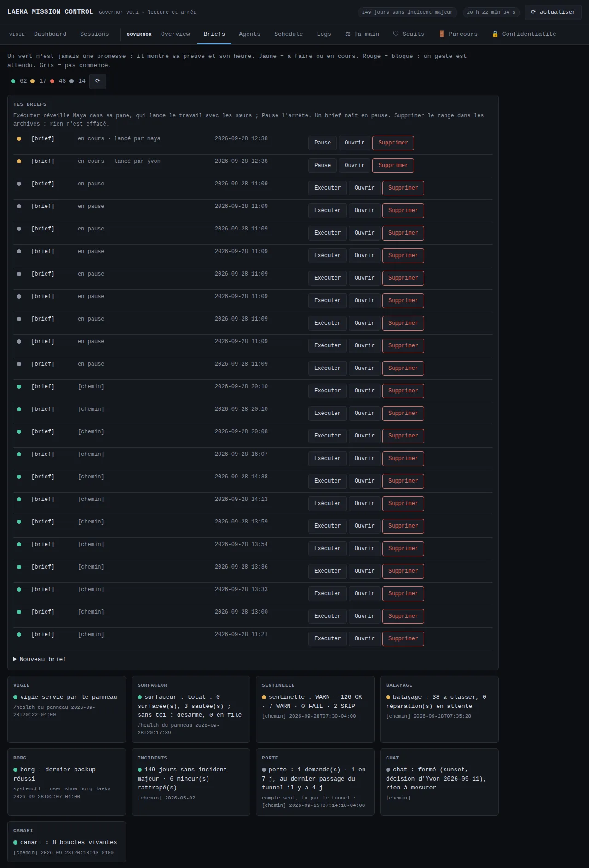Screen dimensions: 589x868
Task: Click the porte : 1 demande(s) text
Action: point(314,779)
